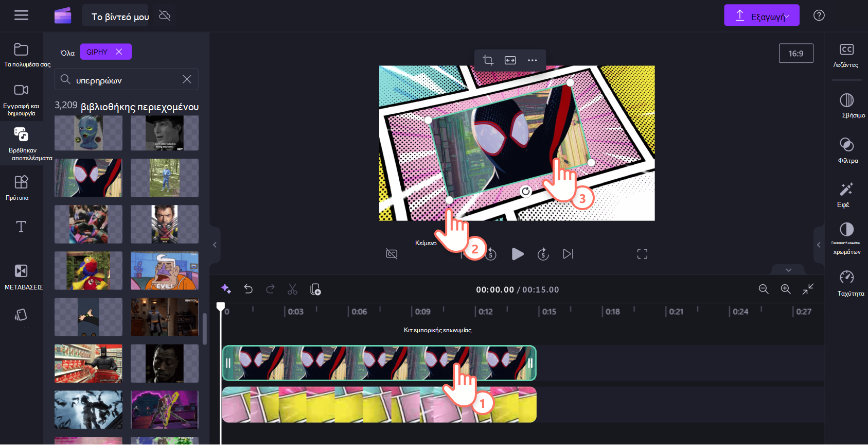The height and width of the screenshot is (445, 868).
Task: Collapse the right property panel
Action: tap(819, 245)
